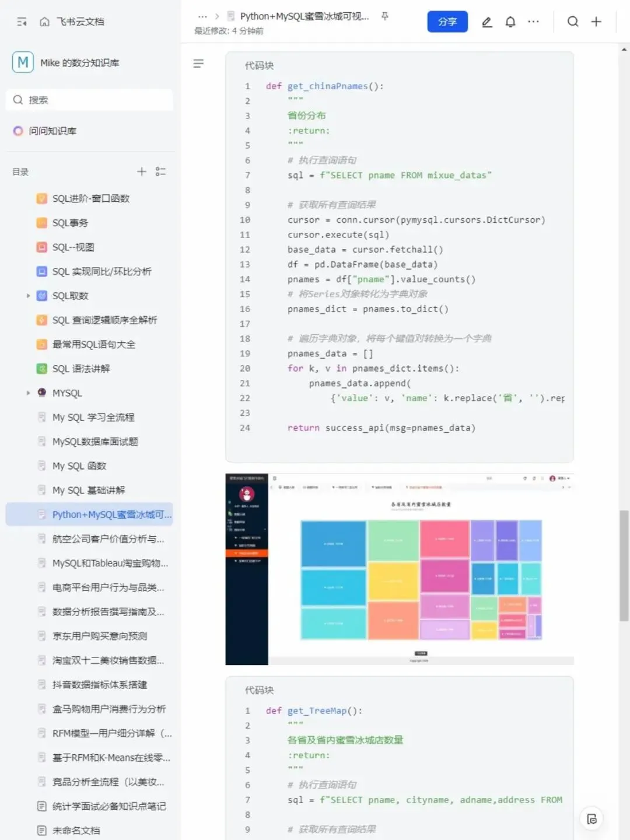The image size is (630, 840).
Task: Click the 未命名文档 document icon
Action: [42, 830]
